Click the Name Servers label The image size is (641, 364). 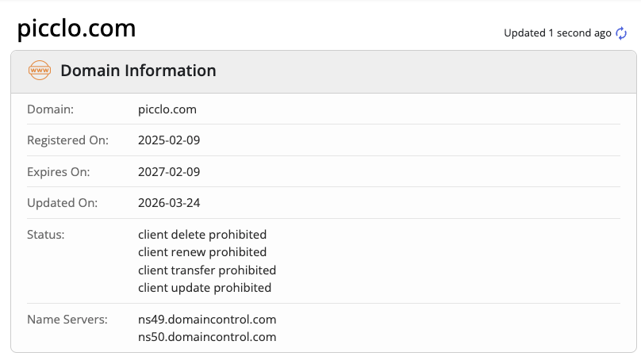pyautogui.click(x=67, y=320)
